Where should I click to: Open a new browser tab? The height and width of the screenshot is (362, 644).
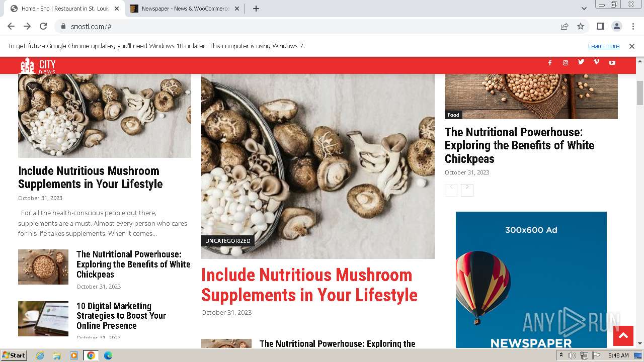click(256, 9)
